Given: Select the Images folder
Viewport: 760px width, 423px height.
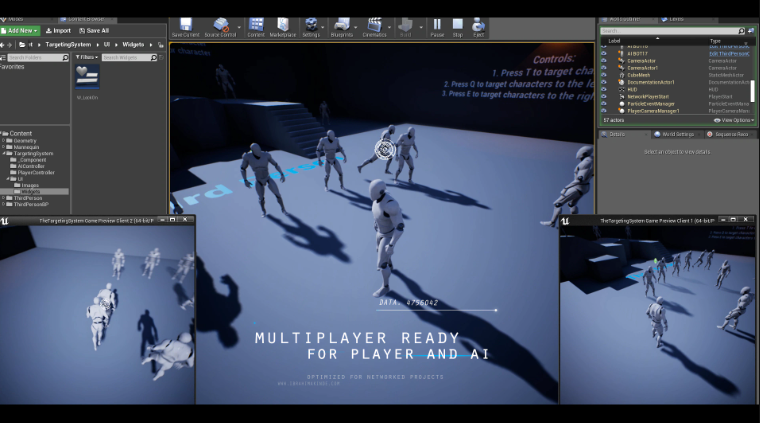Looking at the screenshot, I should (x=27, y=185).
